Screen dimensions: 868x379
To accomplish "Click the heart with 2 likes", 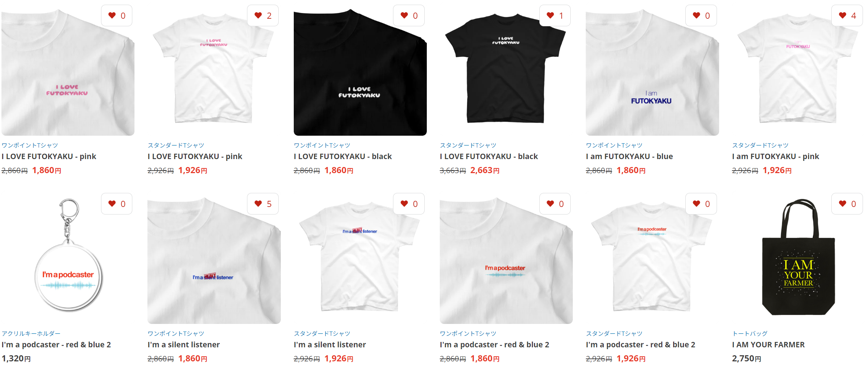I will pos(263,15).
